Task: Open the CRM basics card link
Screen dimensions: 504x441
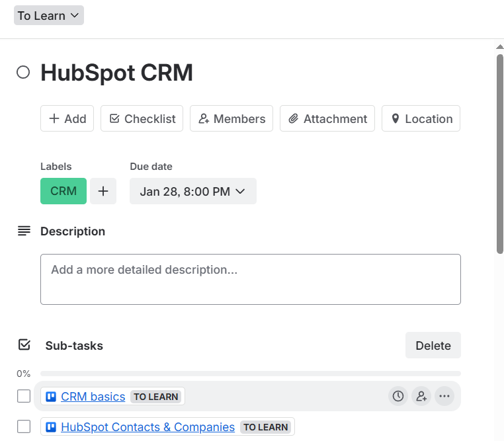Action: (x=93, y=397)
